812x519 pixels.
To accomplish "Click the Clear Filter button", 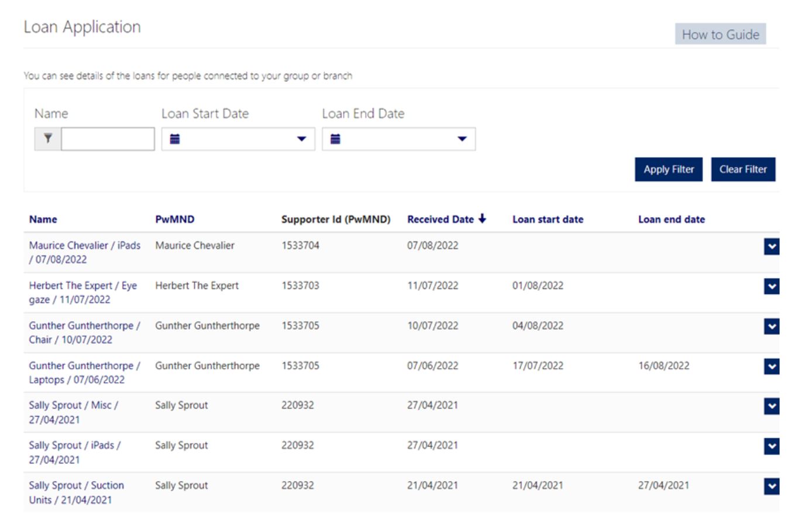I will [x=743, y=169].
